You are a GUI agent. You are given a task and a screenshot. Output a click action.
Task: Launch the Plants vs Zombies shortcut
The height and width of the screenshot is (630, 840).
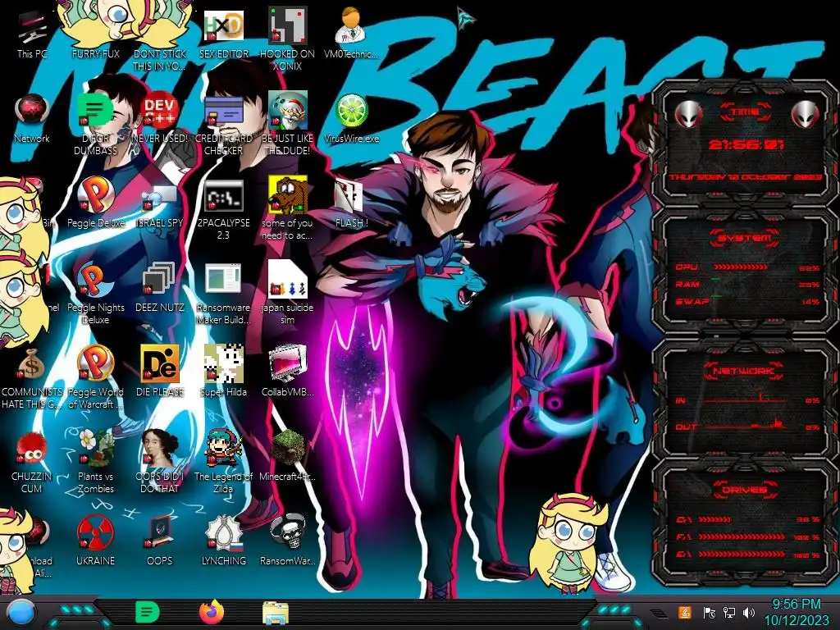pos(95,462)
